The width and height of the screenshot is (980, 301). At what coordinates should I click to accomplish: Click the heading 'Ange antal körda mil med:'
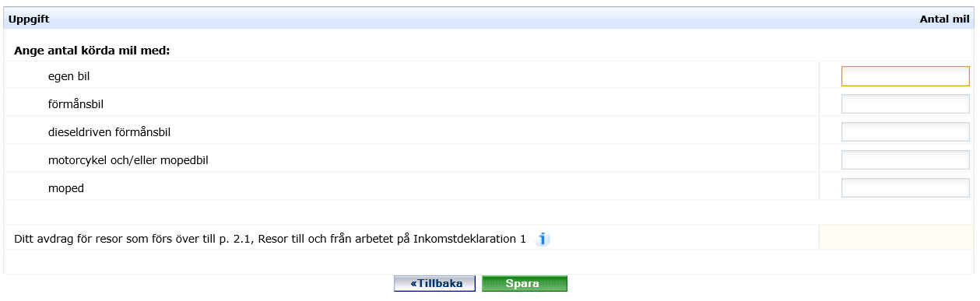point(92,51)
